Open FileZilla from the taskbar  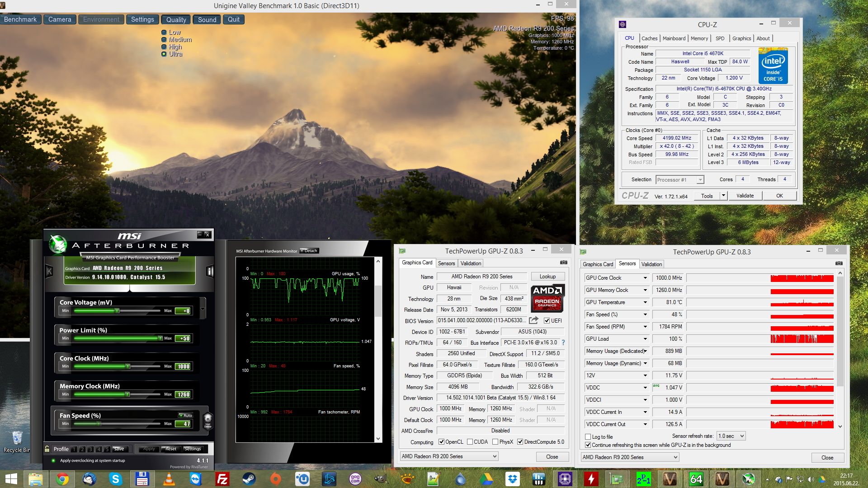(x=222, y=479)
